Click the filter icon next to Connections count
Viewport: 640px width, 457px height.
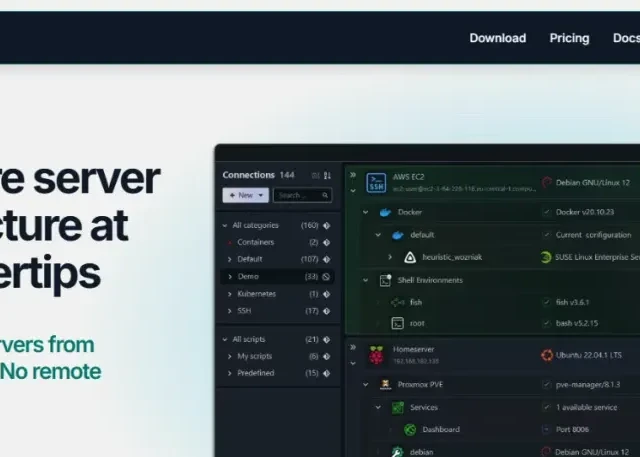[315, 175]
